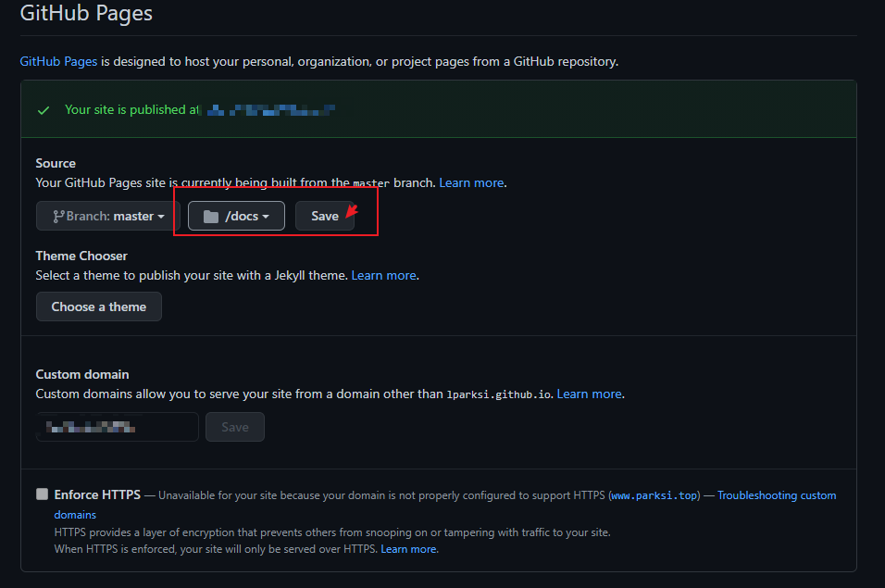Click the disabled Save button for custom domain
This screenshot has height=588, width=885.
(235, 427)
